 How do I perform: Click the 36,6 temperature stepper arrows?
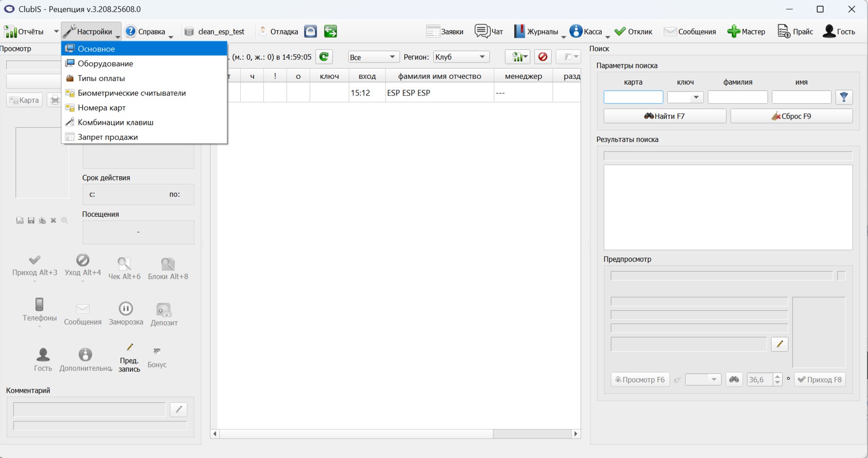(x=778, y=380)
